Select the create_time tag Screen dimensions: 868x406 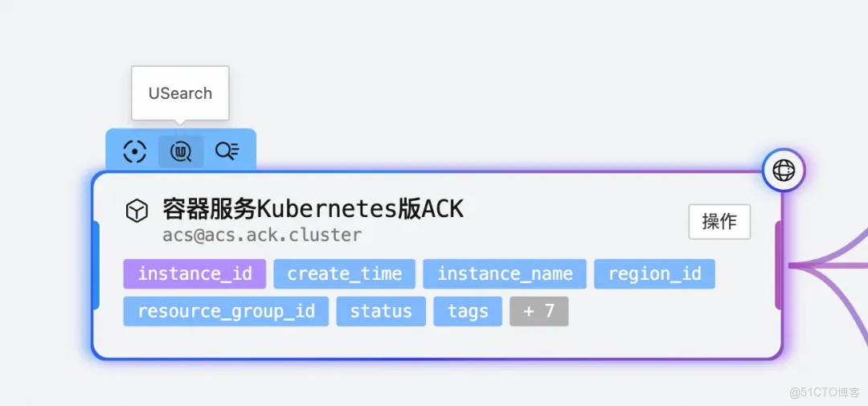click(x=344, y=273)
